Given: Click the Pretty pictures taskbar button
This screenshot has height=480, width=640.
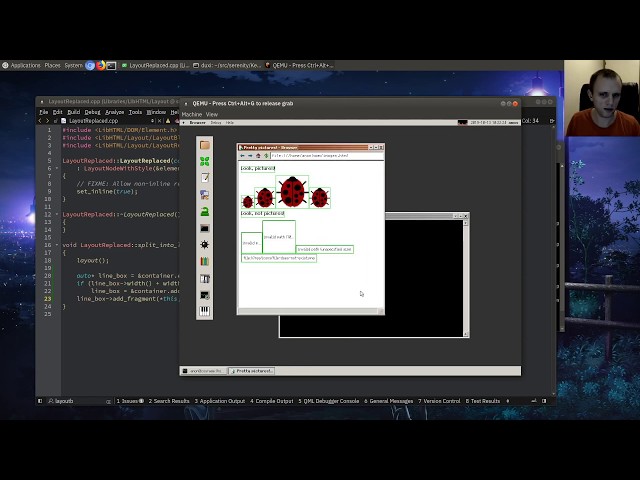Looking at the screenshot, I should (251, 371).
